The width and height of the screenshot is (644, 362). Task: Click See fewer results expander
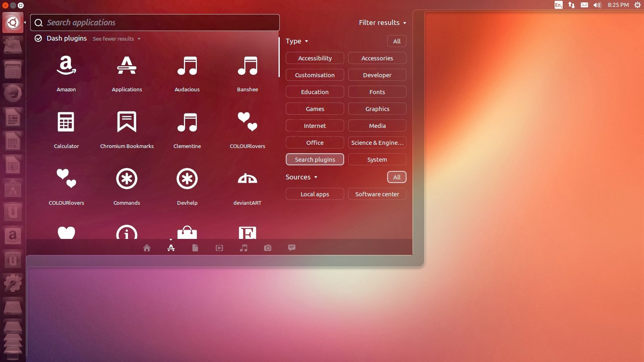[116, 39]
